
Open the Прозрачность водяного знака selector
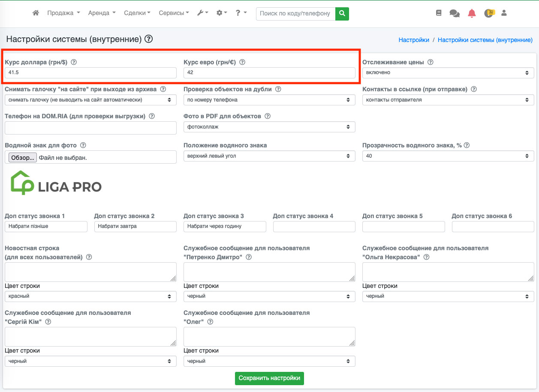point(448,156)
